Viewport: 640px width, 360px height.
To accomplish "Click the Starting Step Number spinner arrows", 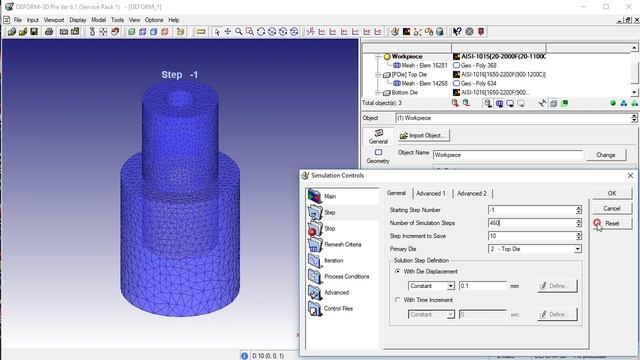I will [x=578, y=210].
